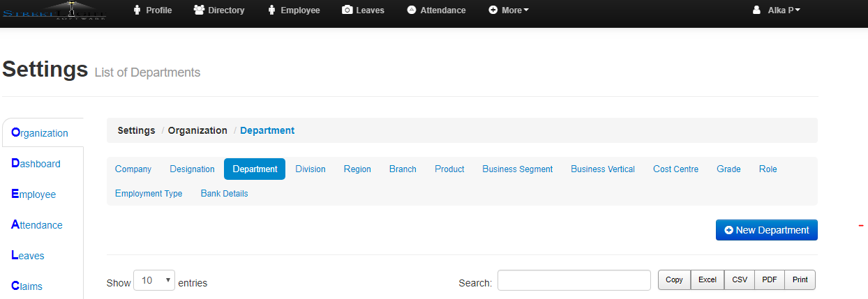The image size is (868, 299).
Task: Switch to the Designation tab
Action: pos(192,169)
